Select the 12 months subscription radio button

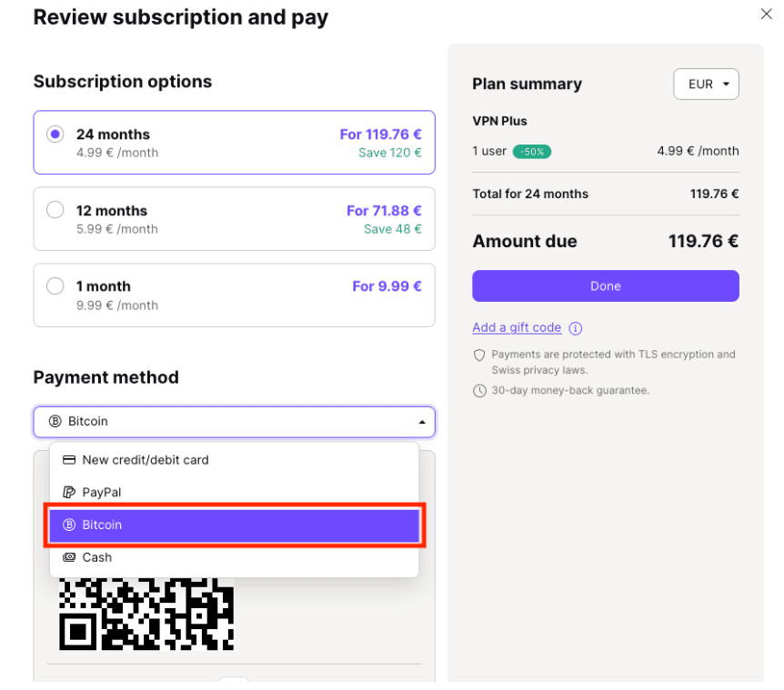click(55, 209)
